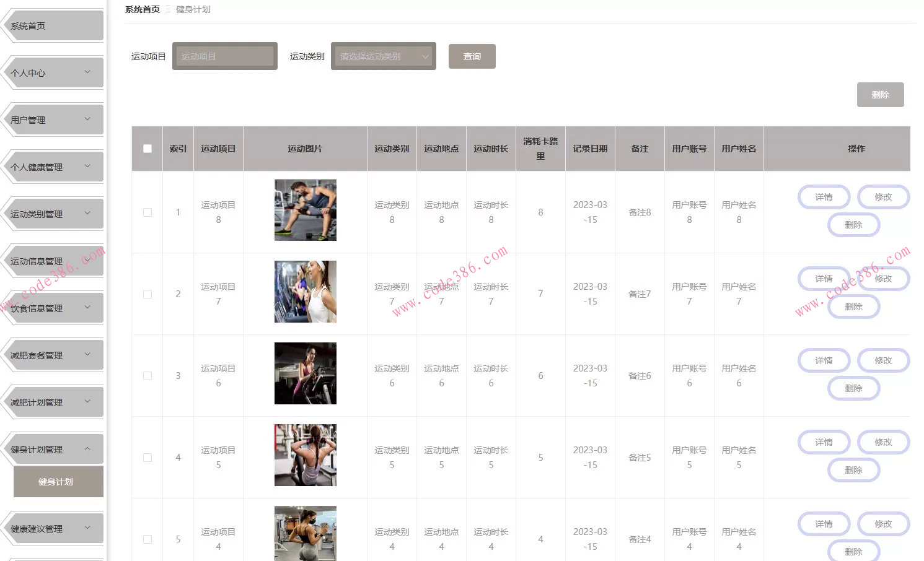Click the 用户姓名 8 cell
The height and width of the screenshot is (561, 924).
pos(739,212)
